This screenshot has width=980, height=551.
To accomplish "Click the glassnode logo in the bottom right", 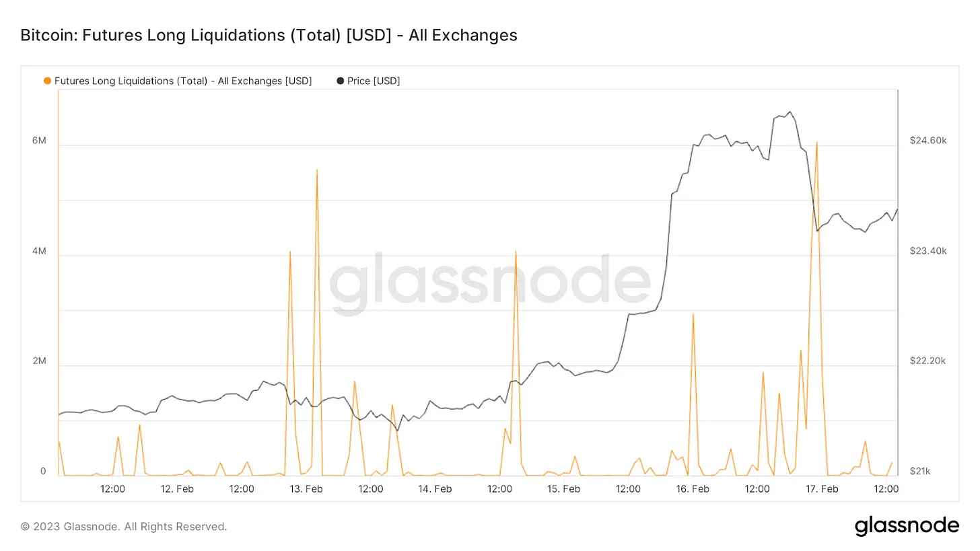I will point(907,526).
